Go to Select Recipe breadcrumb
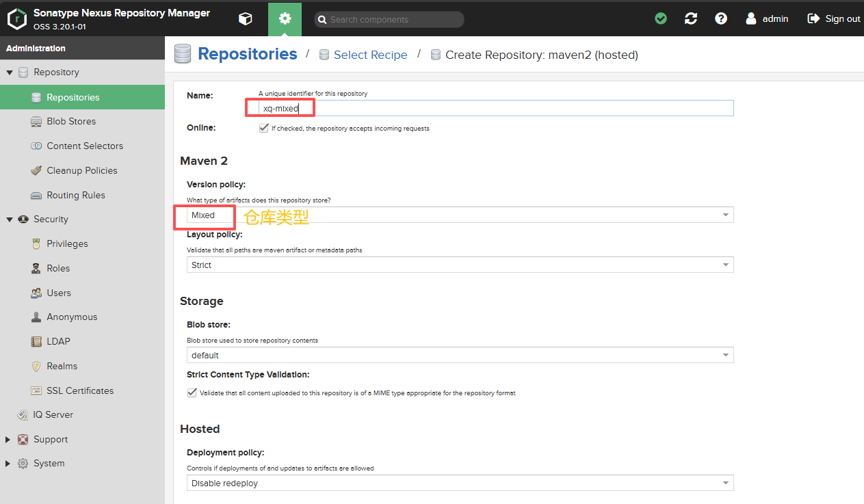Image resolution: width=864 pixels, height=504 pixels. click(370, 55)
